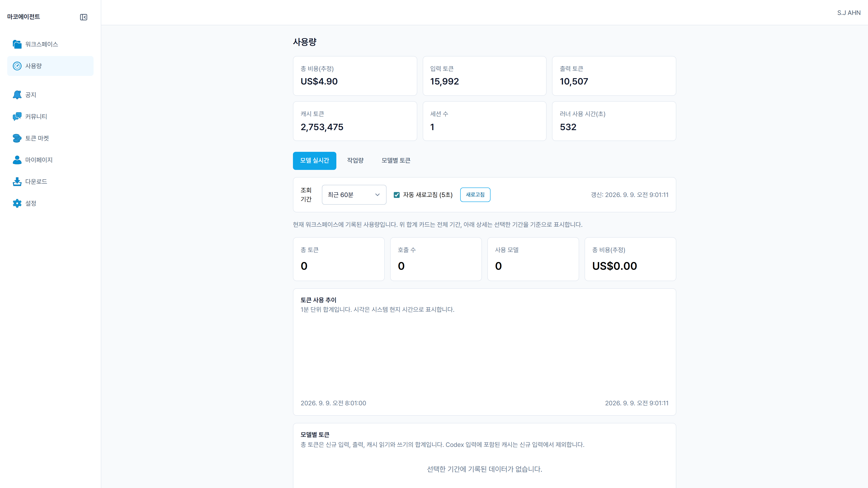Click the chart start time 오전 8:01:00
The image size is (868, 488).
[333, 403]
